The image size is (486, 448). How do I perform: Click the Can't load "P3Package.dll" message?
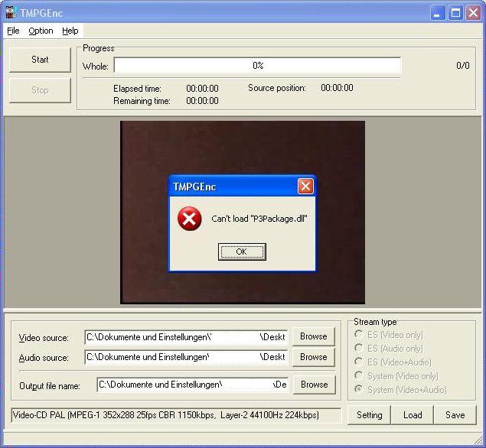point(259,219)
